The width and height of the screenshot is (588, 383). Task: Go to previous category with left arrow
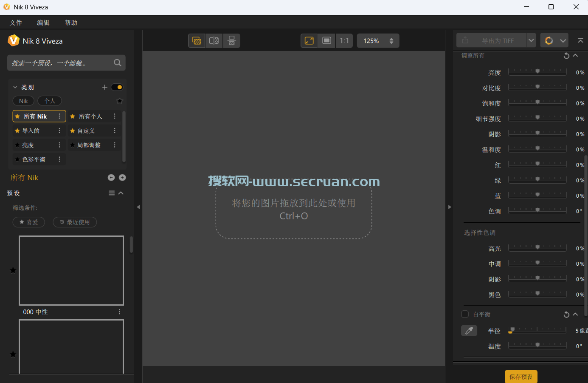111,178
